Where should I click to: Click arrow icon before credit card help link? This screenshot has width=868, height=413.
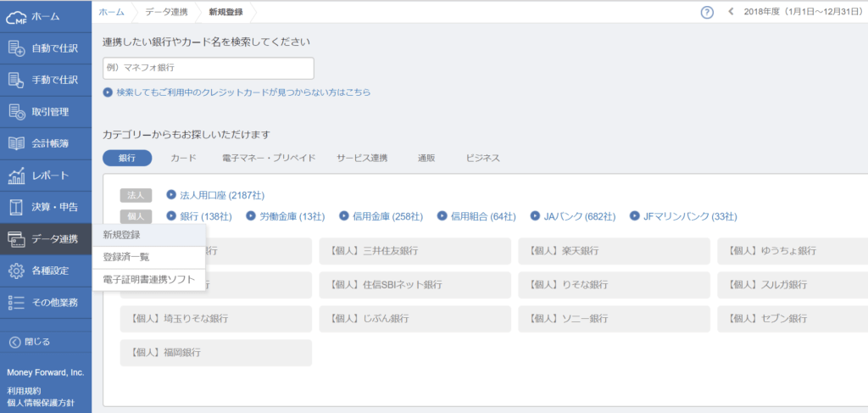[108, 92]
